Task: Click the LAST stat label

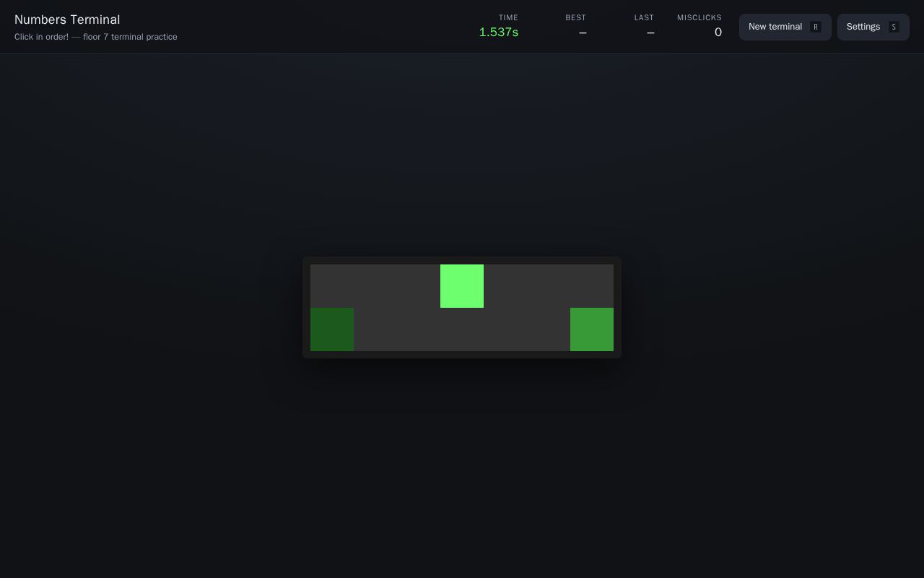Action: 644,17
